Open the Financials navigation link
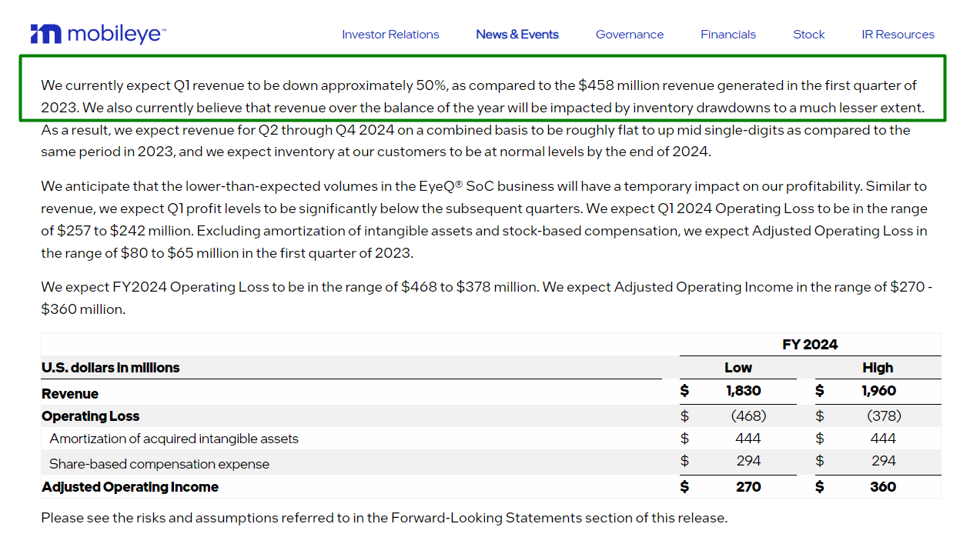The image size is (980, 544). [x=728, y=35]
